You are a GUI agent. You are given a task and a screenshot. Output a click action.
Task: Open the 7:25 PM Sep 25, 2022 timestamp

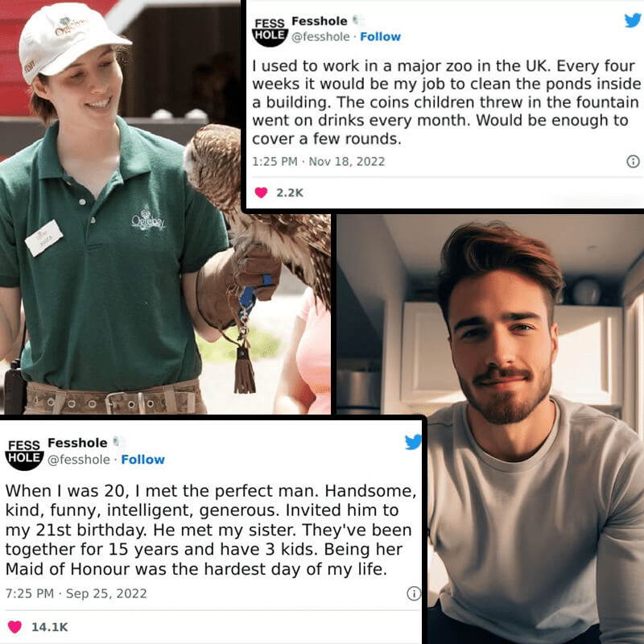[76, 593]
